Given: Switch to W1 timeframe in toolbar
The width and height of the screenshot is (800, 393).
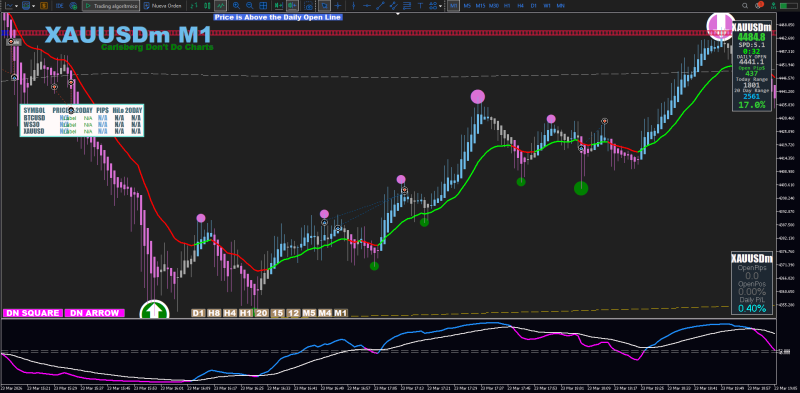Looking at the screenshot, I should pos(547,6).
